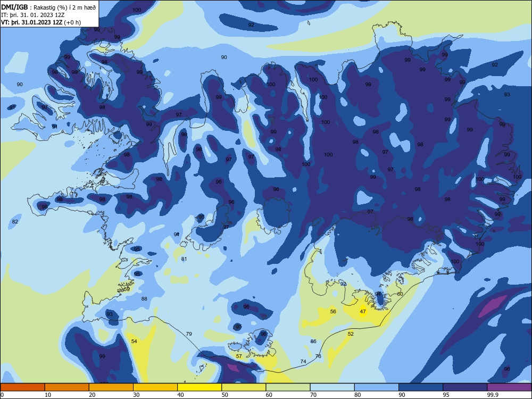
Task: Click the humidity value 81 on the map
Action: tap(184, 259)
